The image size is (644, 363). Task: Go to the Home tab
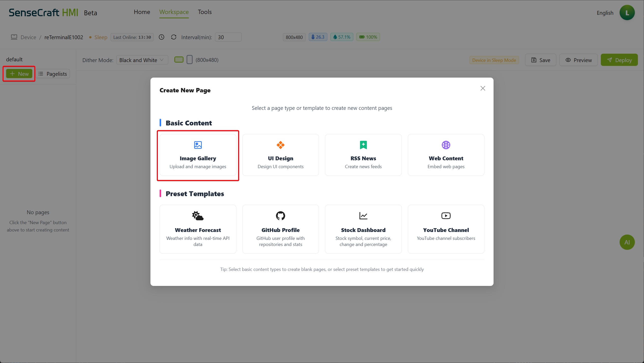[x=142, y=12]
